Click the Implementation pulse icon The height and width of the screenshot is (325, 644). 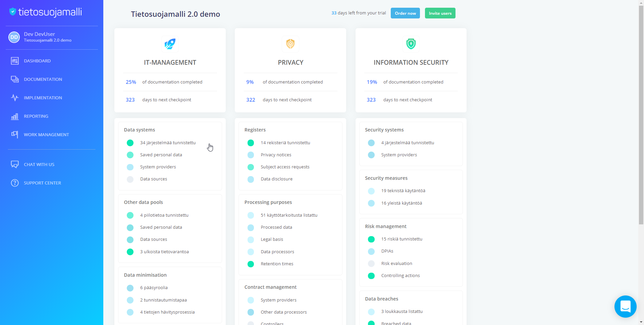click(15, 98)
